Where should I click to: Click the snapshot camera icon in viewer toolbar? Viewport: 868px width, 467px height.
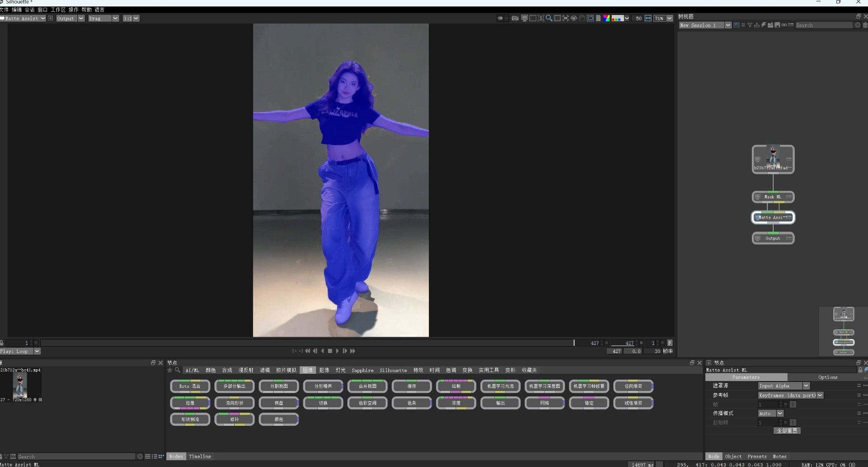[x=515, y=19]
